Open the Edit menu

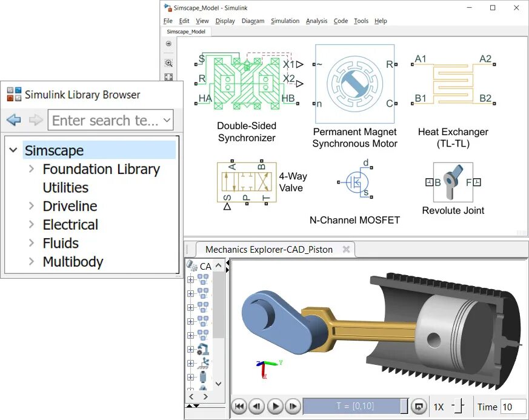184,21
